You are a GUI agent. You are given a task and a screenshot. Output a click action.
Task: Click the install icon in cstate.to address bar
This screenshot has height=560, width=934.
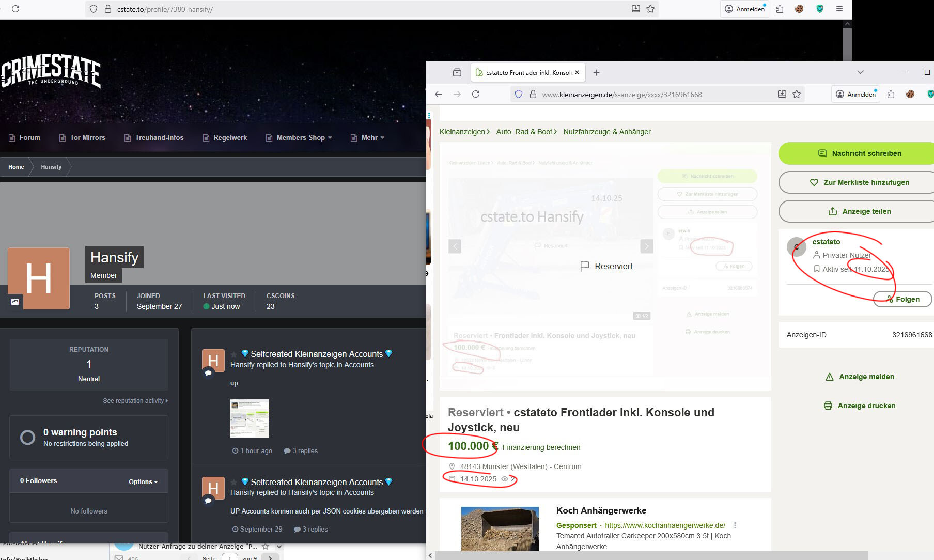636,9
